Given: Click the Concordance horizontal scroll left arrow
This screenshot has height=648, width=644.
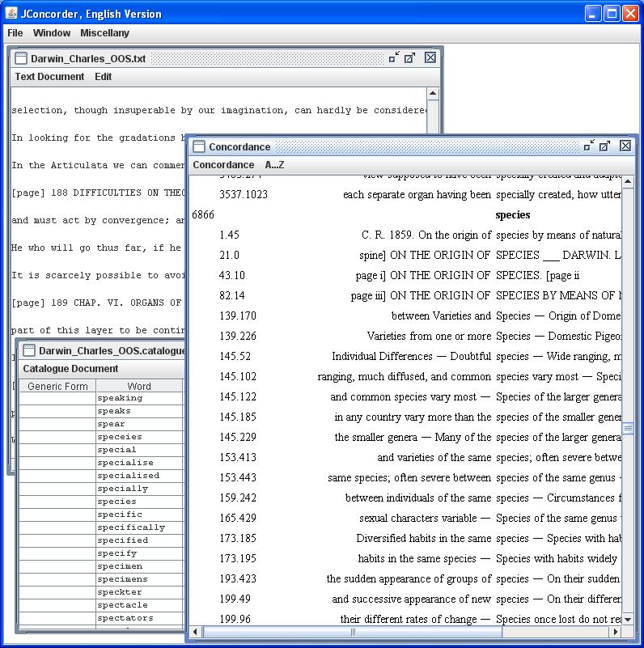Looking at the screenshot, I should pyautogui.click(x=195, y=632).
